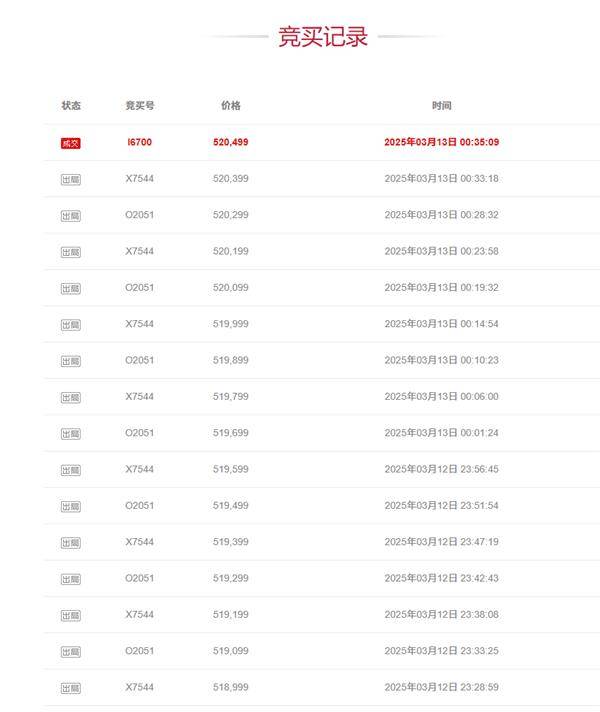Click the 状态 column header
600x712 pixels.
71,106
